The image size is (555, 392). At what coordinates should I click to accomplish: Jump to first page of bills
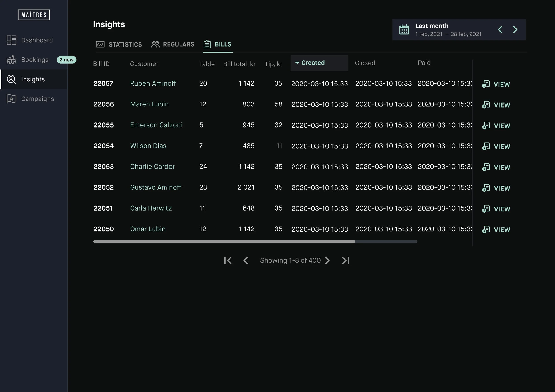point(228,260)
